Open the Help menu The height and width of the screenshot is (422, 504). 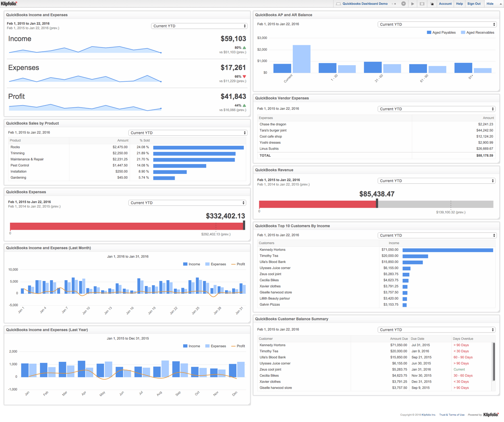pyautogui.click(x=459, y=4)
